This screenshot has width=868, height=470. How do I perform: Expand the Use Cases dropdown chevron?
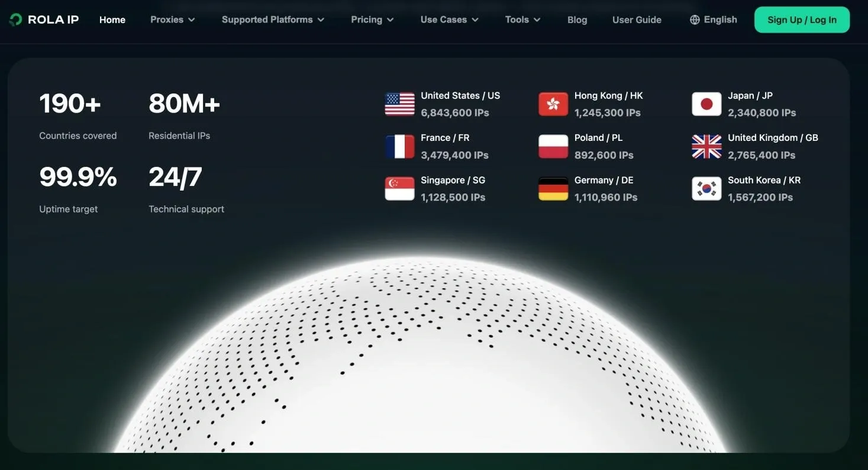pos(475,20)
